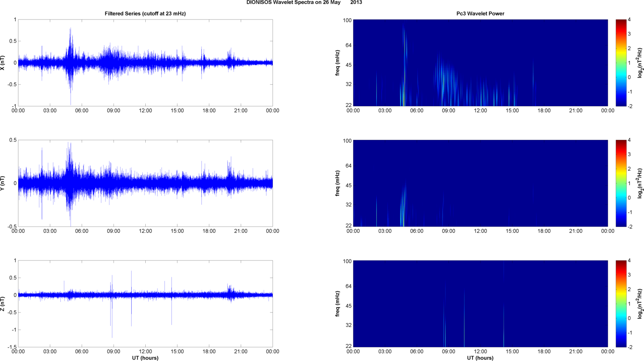
Task: Select the Y component wavelet power spectrogram
Action: point(480,183)
